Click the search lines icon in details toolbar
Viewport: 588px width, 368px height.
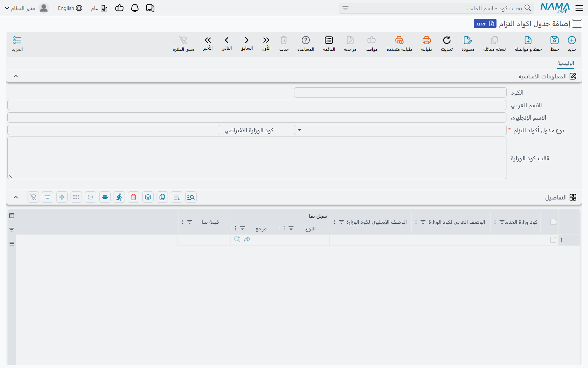[x=191, y=197]
